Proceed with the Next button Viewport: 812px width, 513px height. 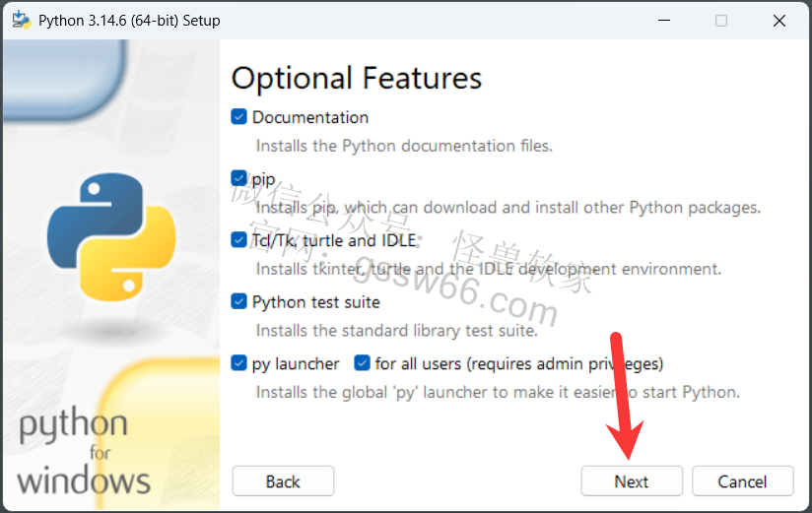pos(632,481)
